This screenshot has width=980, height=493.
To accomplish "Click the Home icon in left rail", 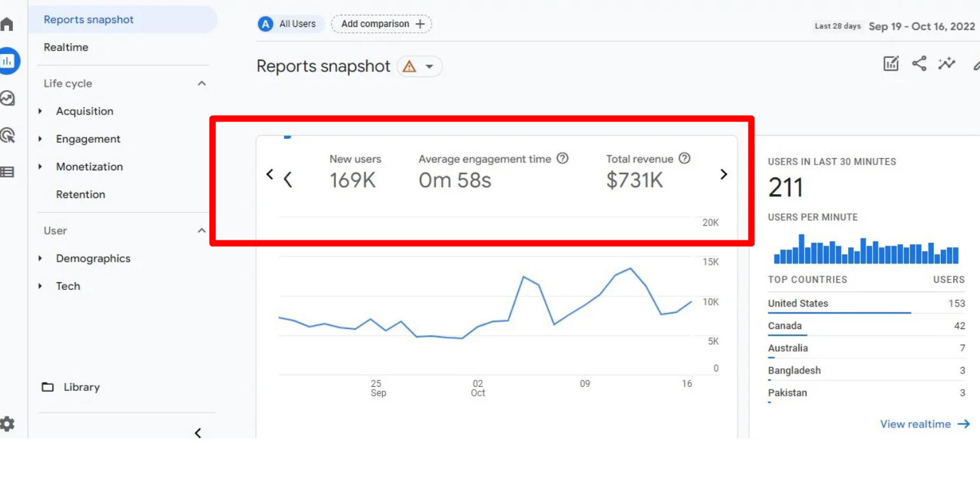I will [7, 24].
